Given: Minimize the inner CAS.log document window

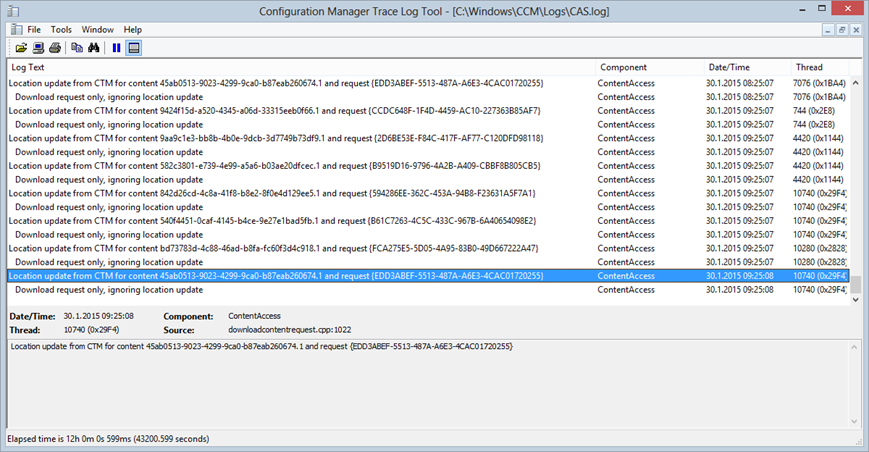Looking at the screenshot, I should point(828,30).
